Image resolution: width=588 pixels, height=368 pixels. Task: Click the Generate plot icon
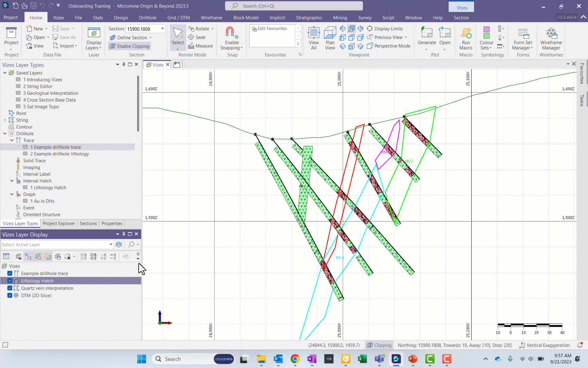pos(427,37)
